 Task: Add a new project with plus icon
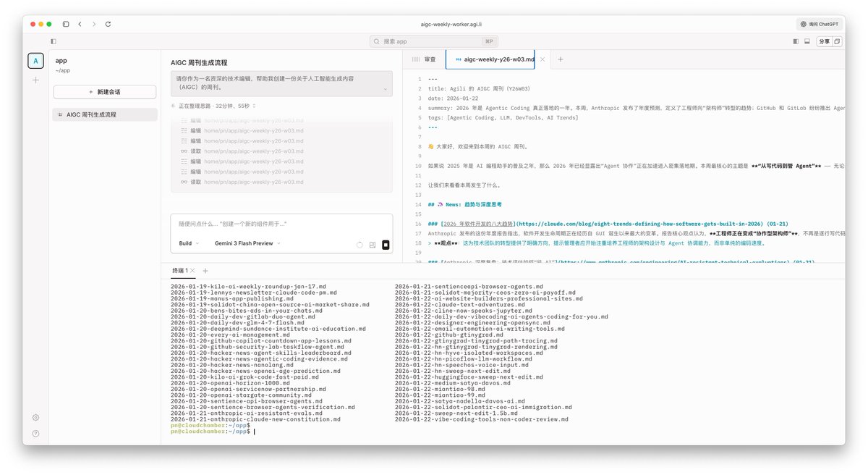(x=35, y=80)
